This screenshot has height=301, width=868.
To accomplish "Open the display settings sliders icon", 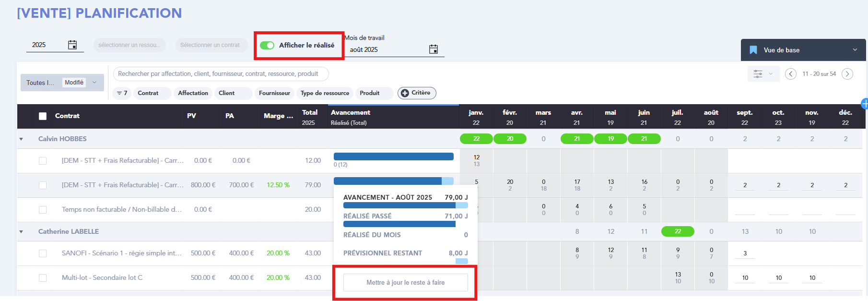I will [x=758, y=74].
